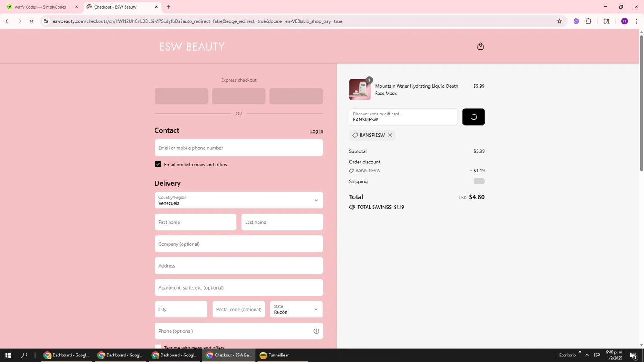Remove the BANSRIESW discount tag
This screenshot has width=644, height=362.
[x=390, y=135]
